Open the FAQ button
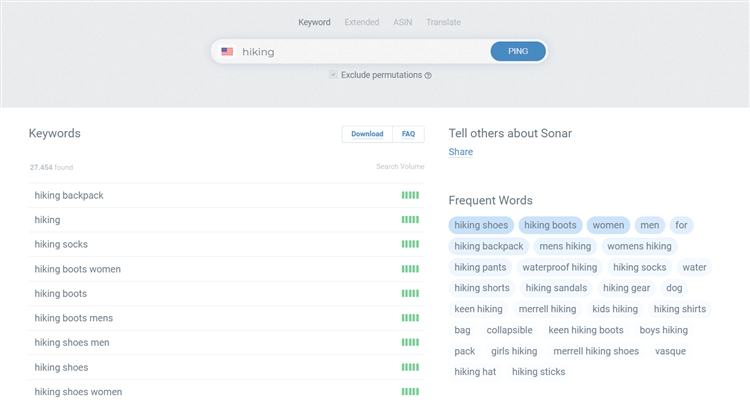The height and width of the screenshot is (404, 750). (x=408, y=134)
